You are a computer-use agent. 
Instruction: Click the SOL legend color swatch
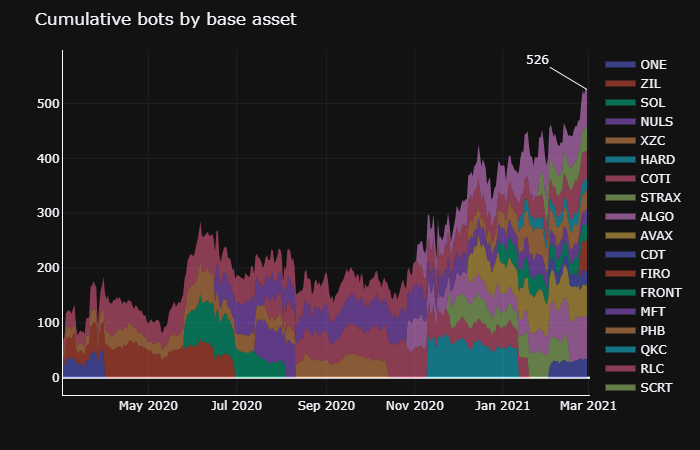pyautogui.click(x=620, y=103)
